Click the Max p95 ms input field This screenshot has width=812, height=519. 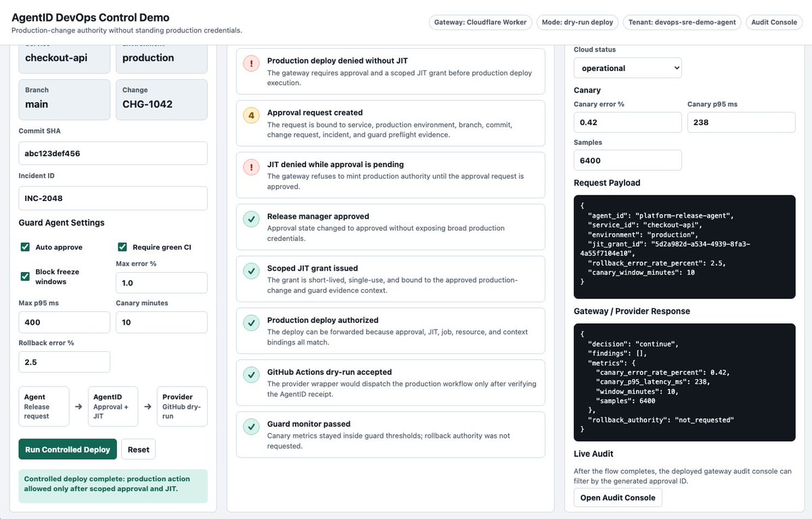(64, 322)
